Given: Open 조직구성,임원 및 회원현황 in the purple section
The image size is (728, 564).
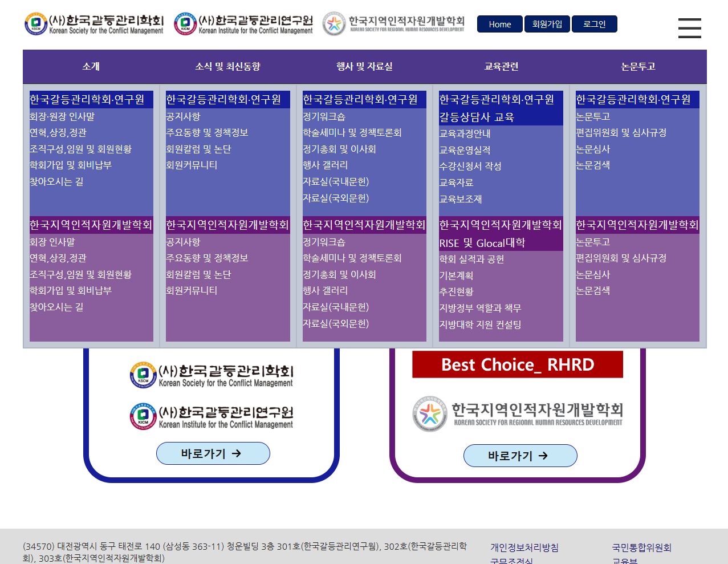Looking at the screenshot, I should (x=80, y=274).
